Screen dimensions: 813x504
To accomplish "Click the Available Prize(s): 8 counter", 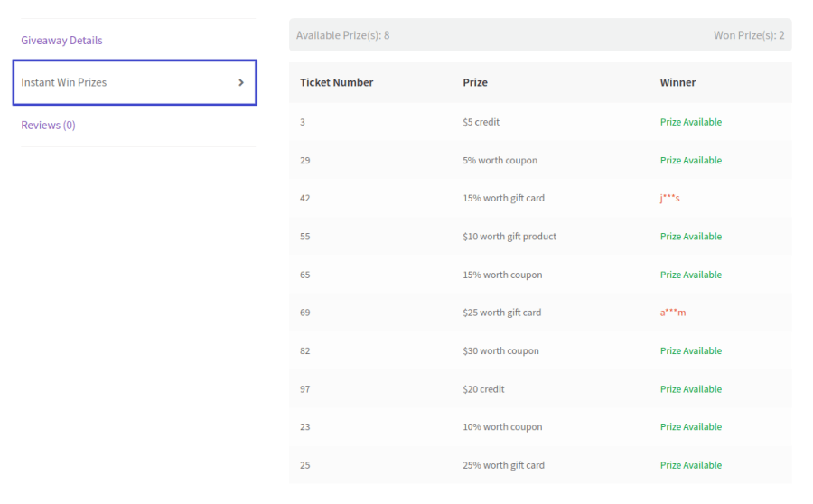I will pyautogui.click(x=343, y=35).
